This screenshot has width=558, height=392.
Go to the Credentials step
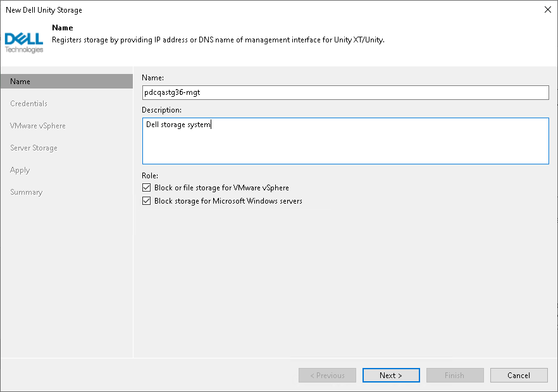[x=29, y=104]
